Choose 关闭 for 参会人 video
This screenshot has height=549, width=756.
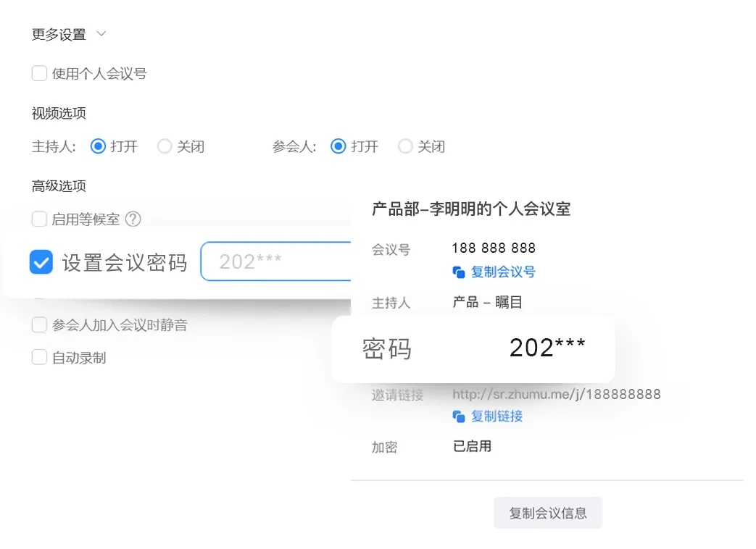pos(405,146)
